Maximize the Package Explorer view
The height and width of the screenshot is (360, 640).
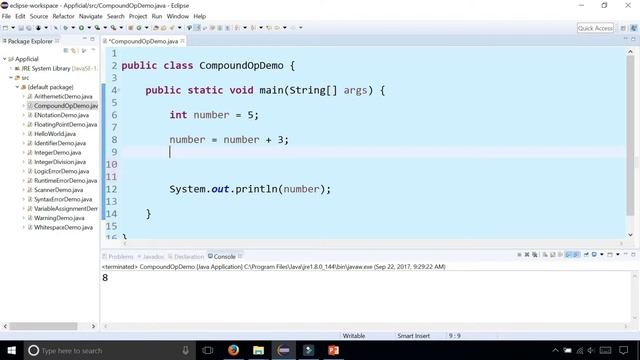[x=93, y=39]
